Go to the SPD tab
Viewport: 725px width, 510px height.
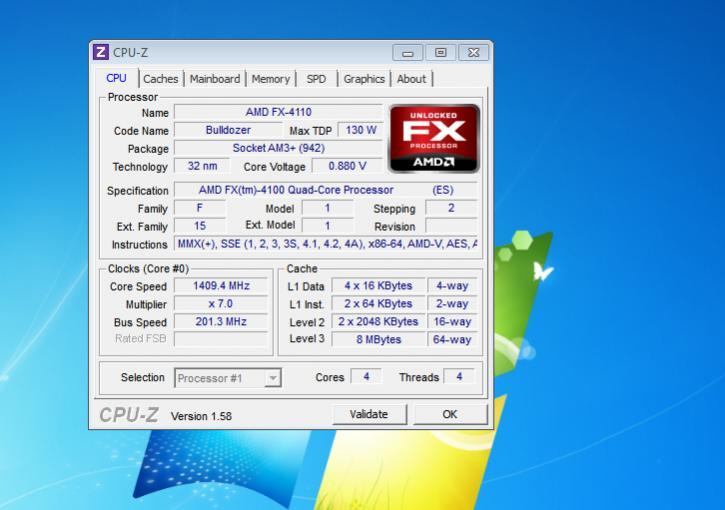coord(316,79)
